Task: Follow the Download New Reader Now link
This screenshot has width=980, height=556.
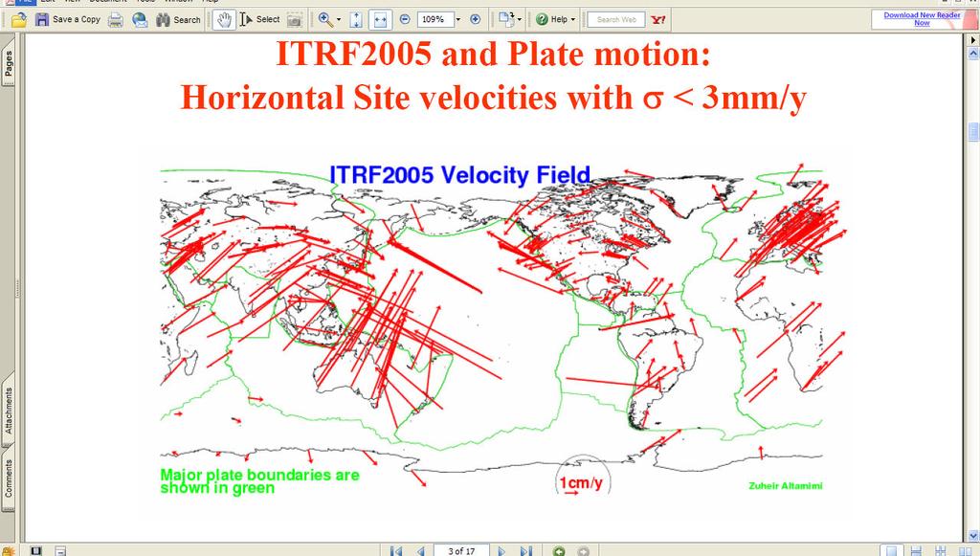Action: 922,19
